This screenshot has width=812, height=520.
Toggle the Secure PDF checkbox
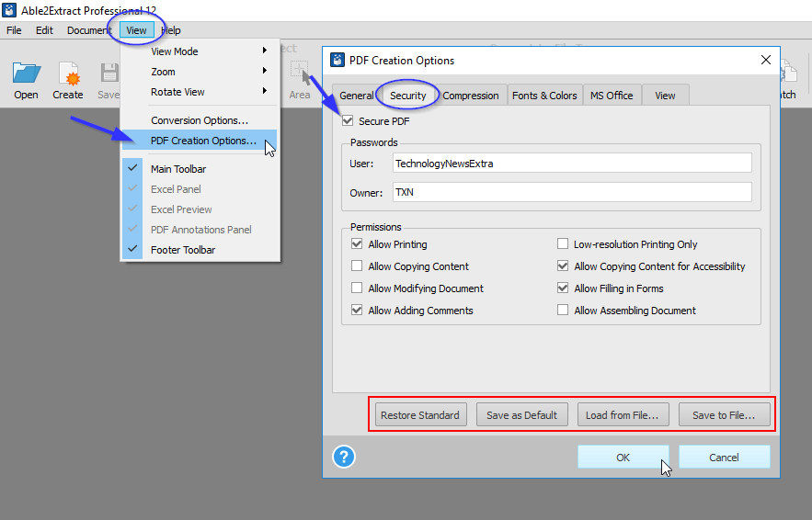348,121
